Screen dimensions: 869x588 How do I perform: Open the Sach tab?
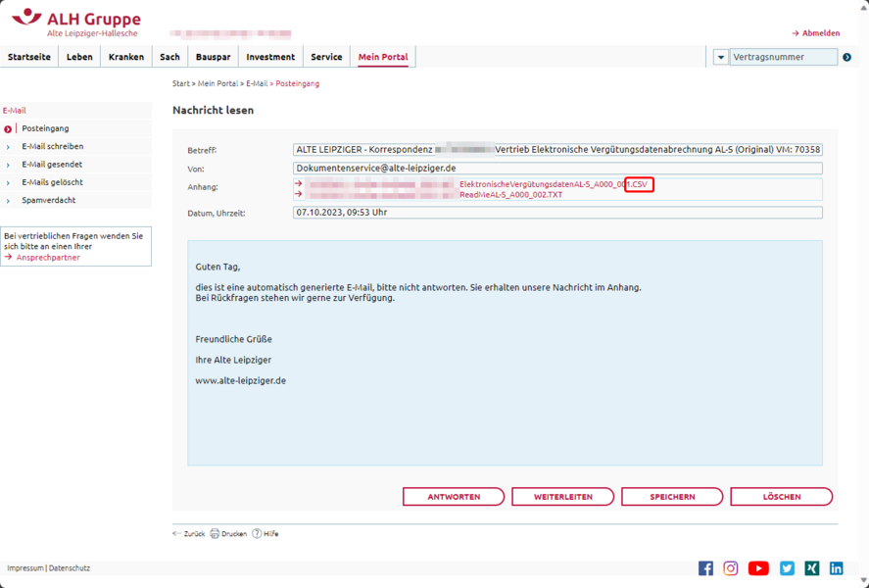pyautogui.click(x=169, y=57)
